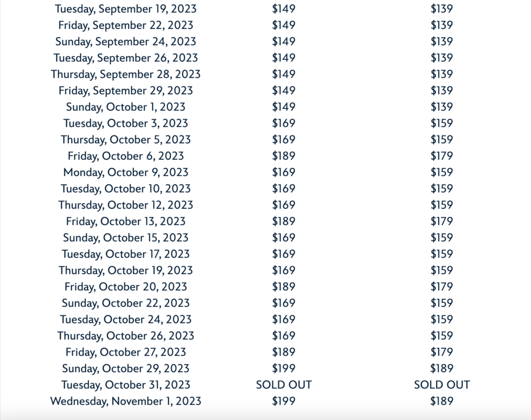The width and height of the screenshot is (531, 420).
Task: Pick the Tuesday, October 24, 2023 date
Action: 125,319
